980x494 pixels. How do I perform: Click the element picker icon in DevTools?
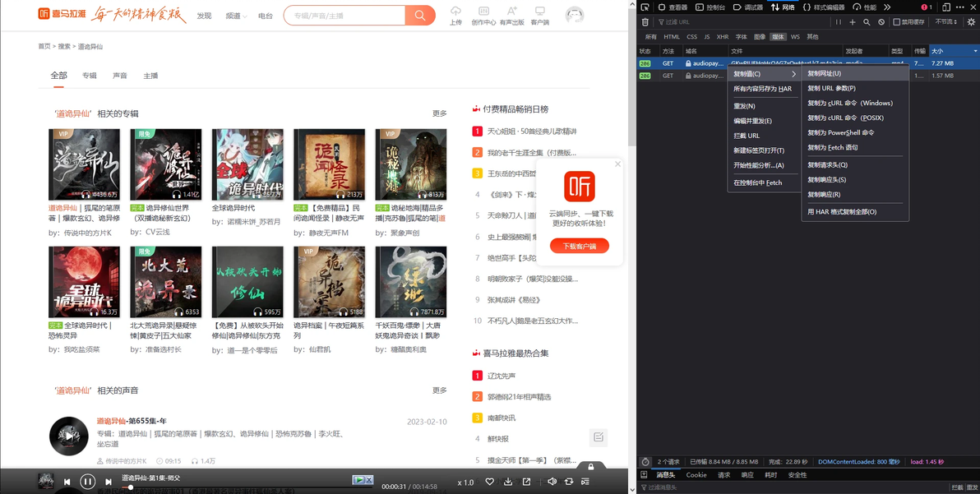(x=645, y=7)
